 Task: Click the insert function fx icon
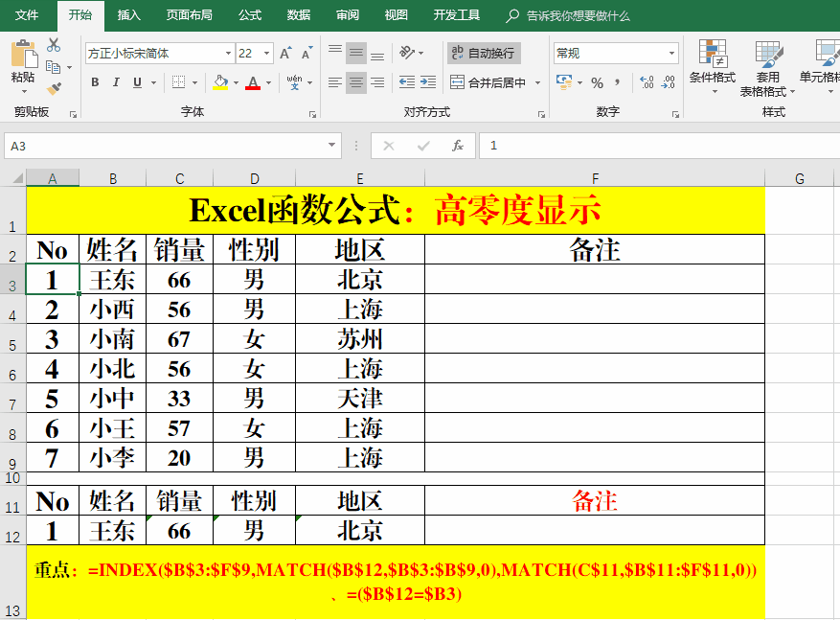[x=458, y=146]
